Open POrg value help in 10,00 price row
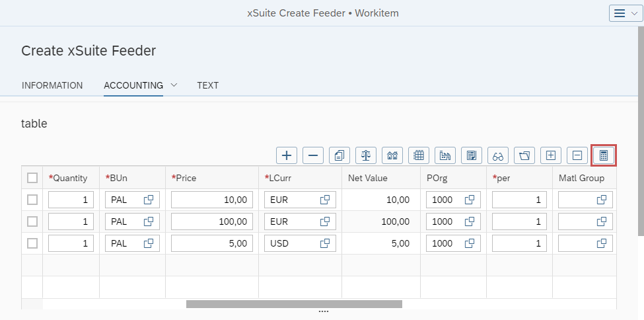644x320 pixels. pos(470,200)
